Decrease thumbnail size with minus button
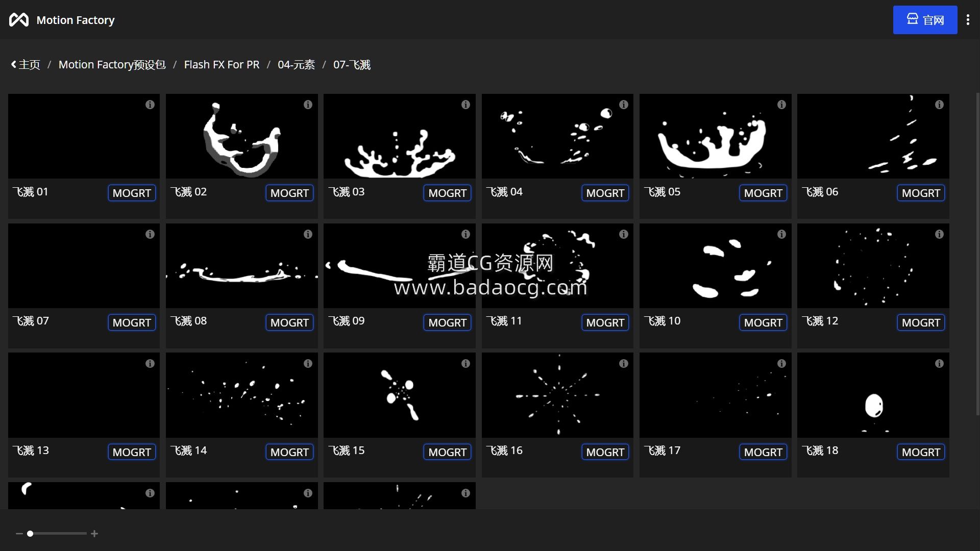980x551 pixels. [19, 534]
